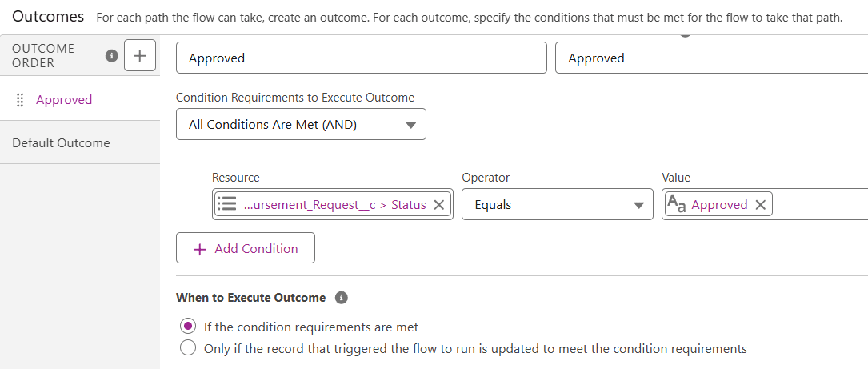This screenshot has height=369, width=868.
Task: Switch to Default Outcome
Action: pyautogui.click(x=62, y=143)
